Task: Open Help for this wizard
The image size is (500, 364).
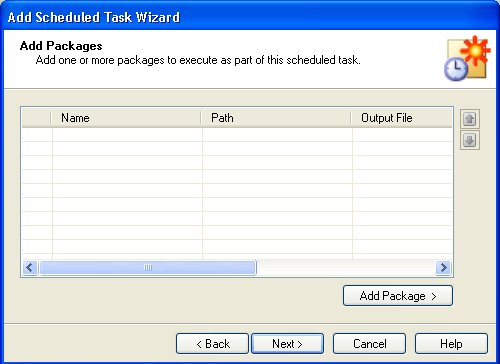Action: coord(451,344)
